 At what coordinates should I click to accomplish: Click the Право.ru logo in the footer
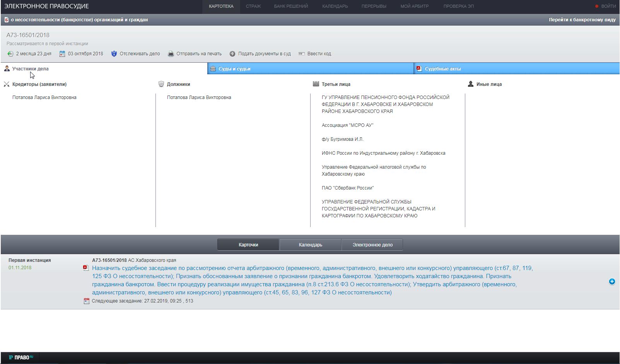click(21, 357)
